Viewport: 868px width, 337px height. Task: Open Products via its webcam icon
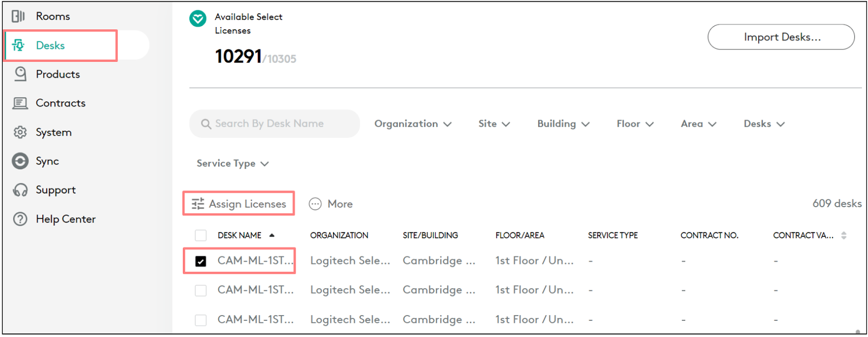pos(19,74)
